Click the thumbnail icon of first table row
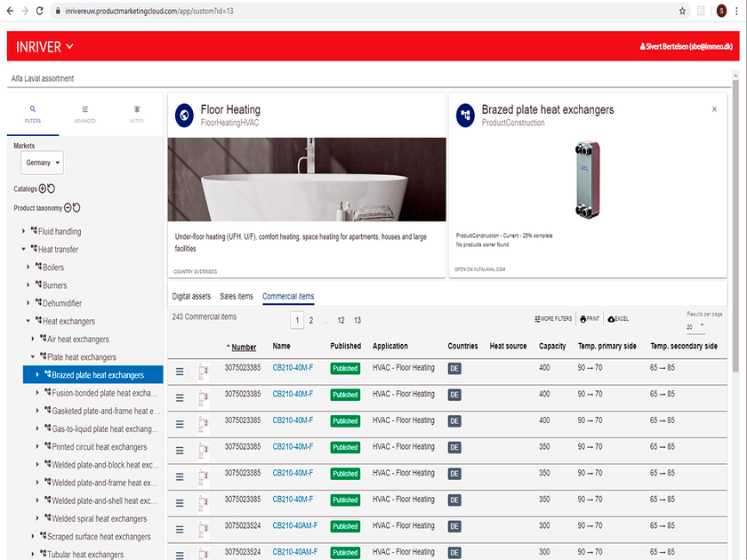Viewport: 747px width, 560px height. [x=204, y=372]
